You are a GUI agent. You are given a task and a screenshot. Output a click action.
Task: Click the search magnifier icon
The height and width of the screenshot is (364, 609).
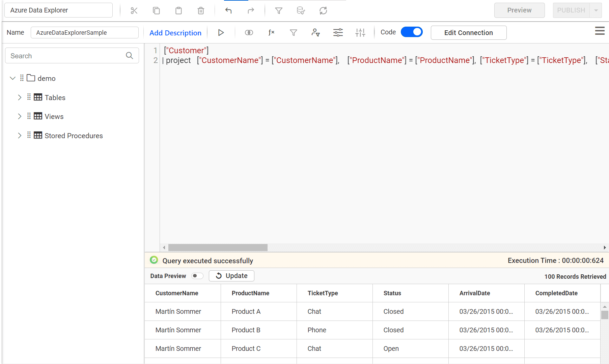point(130,56)
